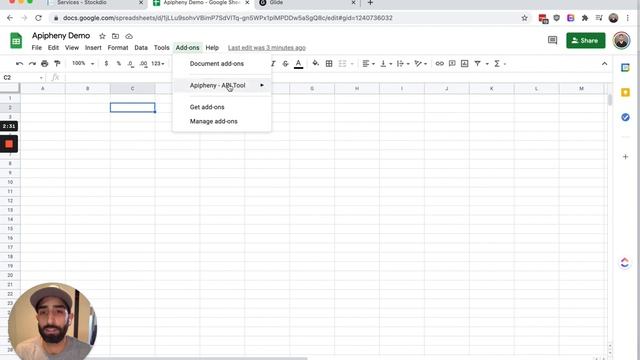This screenshot has height=360, width=640.
Task: Click the Google account avatar
Action: click(x=621, y=40)
